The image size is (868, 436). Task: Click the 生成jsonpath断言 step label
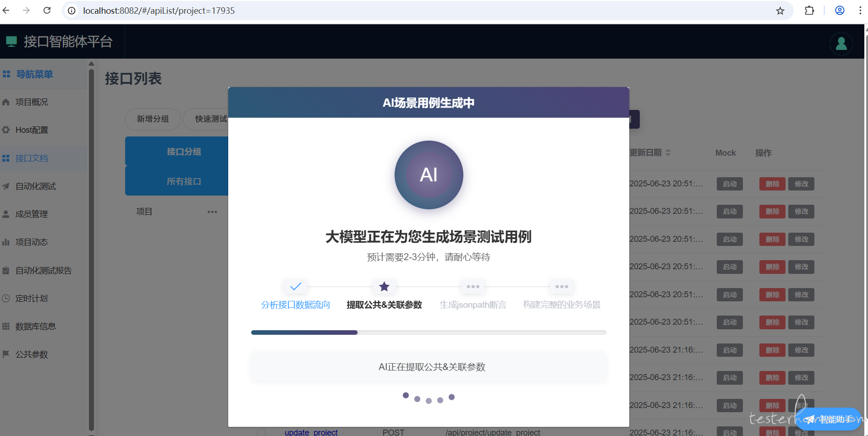coord(473,305)
